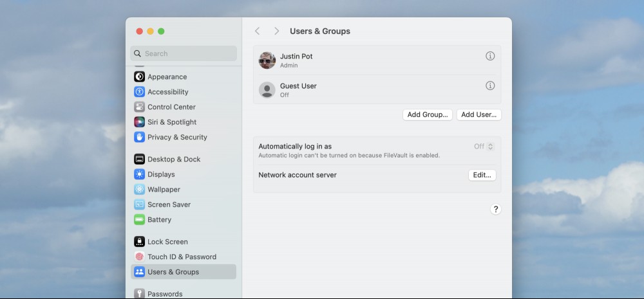The width and height of the screenshot is (644, 299).
Task: Go forward with the right chevron
Action: (x=276, y=31)
